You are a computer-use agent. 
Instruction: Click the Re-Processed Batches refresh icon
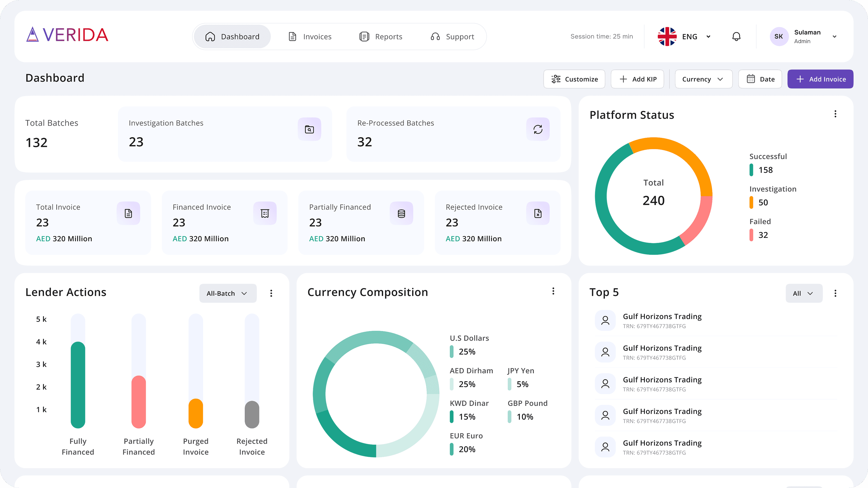[538, 129]
